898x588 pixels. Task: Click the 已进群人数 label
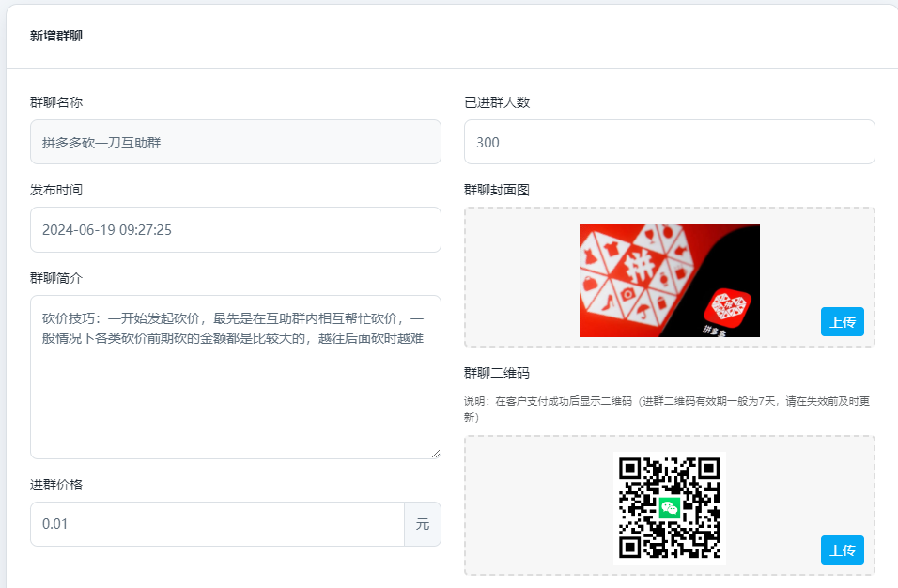[x=497, y=102]
